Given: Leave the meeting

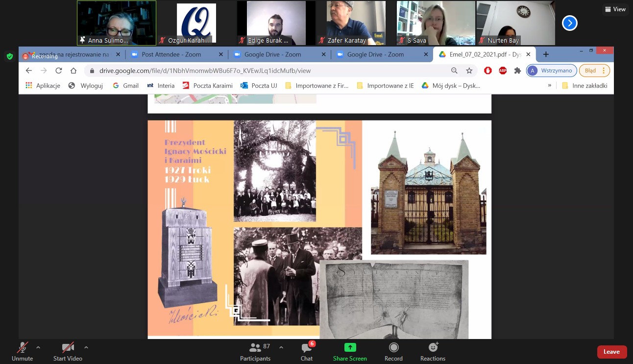Looking at the screenshot, I should pos(611,352).
